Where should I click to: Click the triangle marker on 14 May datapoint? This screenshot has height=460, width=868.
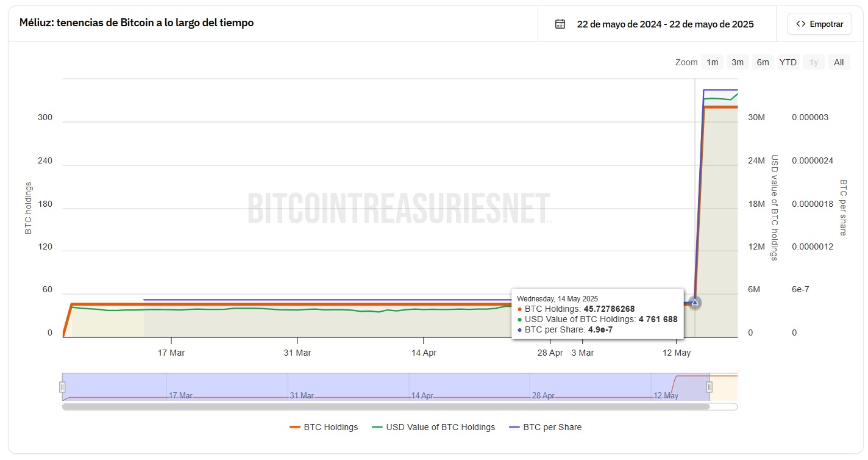pos(695,302)
